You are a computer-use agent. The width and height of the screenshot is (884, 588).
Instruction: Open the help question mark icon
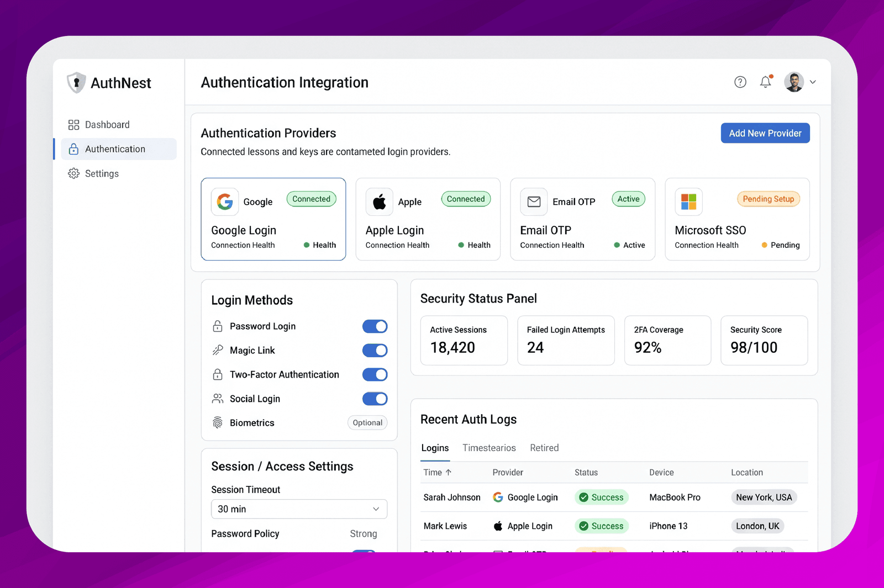coord(740,82)
